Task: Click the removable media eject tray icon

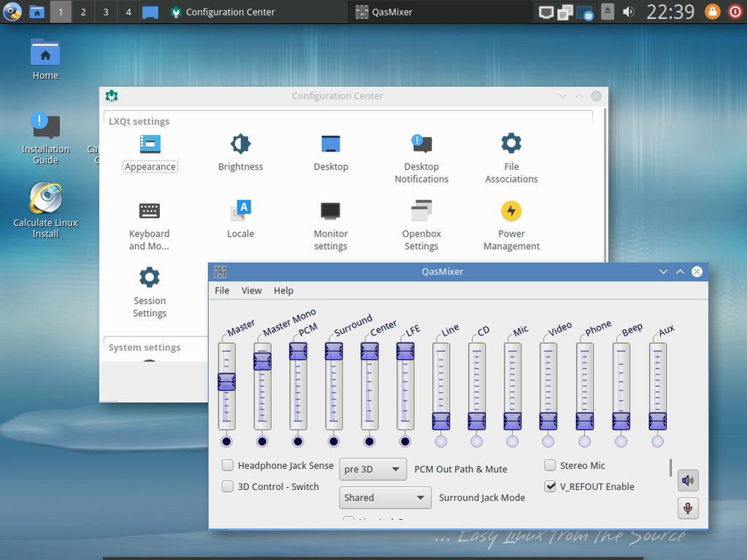Action: [x=608, y=12]
